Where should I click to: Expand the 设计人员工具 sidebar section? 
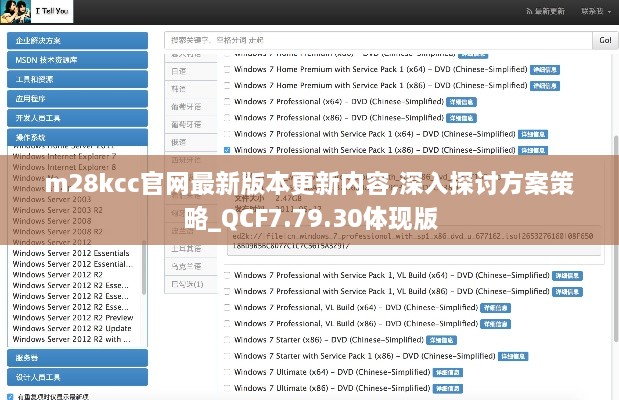(x=77, y=377)
